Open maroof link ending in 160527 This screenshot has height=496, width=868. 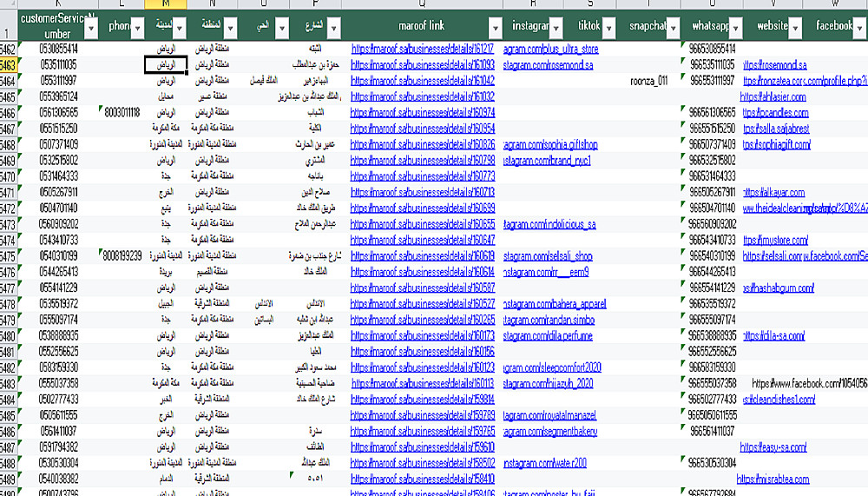click(423, 304)
